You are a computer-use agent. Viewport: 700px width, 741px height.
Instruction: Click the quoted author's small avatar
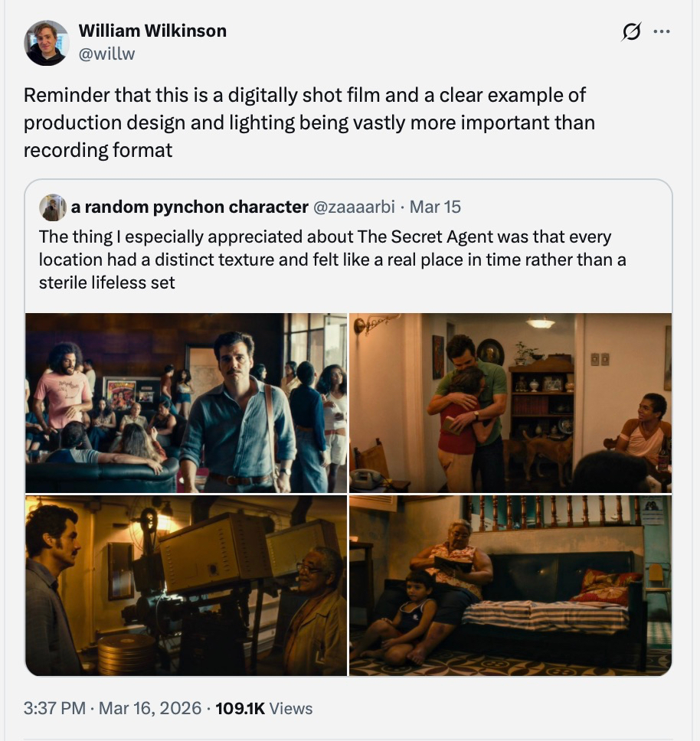click(x=53, y=207)
